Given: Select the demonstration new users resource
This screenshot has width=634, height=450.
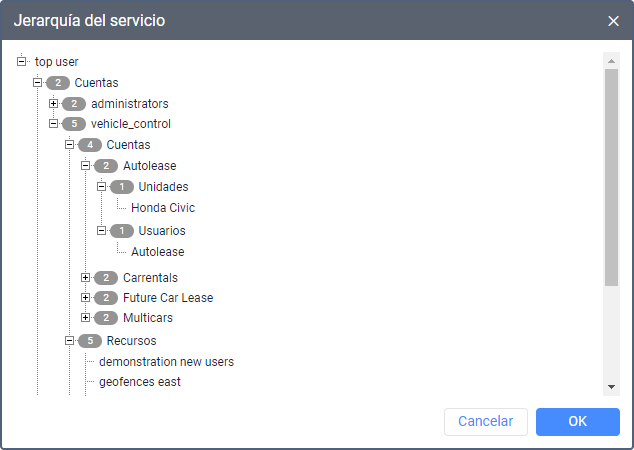Looking at the screenshot, I should pos(166,361).
